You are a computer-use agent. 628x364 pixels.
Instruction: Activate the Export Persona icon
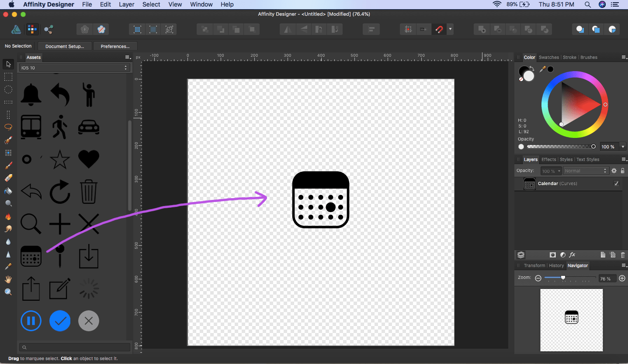pyautogui.click(x=49, y=30)
